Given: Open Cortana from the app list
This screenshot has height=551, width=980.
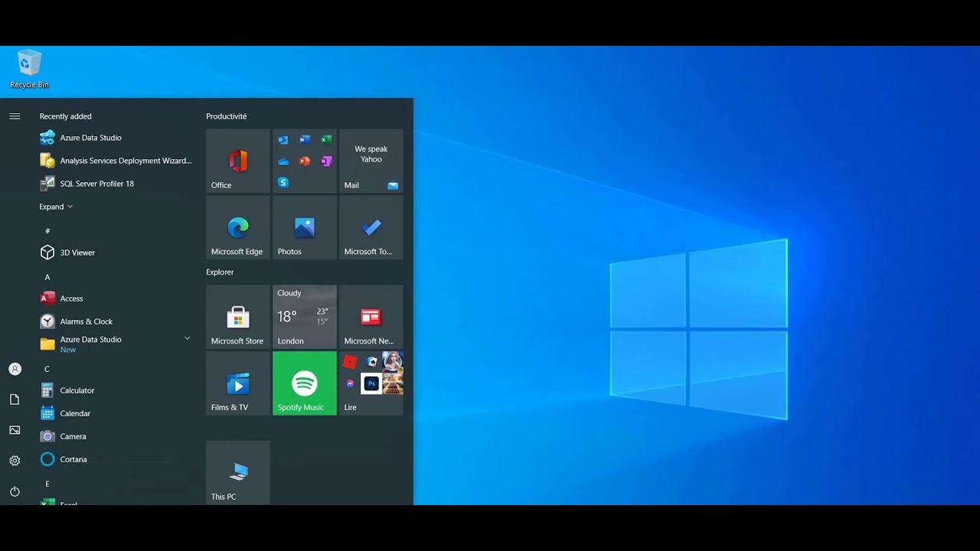Looking at the screenshot, I should pyautogui.click(x=115, y=459).
